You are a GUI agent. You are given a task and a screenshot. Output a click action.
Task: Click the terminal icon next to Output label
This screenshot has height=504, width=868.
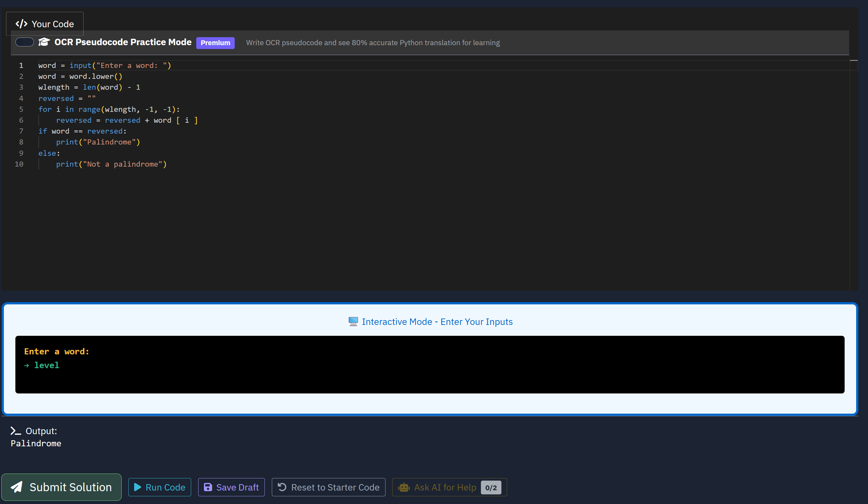tap(15, 431)
